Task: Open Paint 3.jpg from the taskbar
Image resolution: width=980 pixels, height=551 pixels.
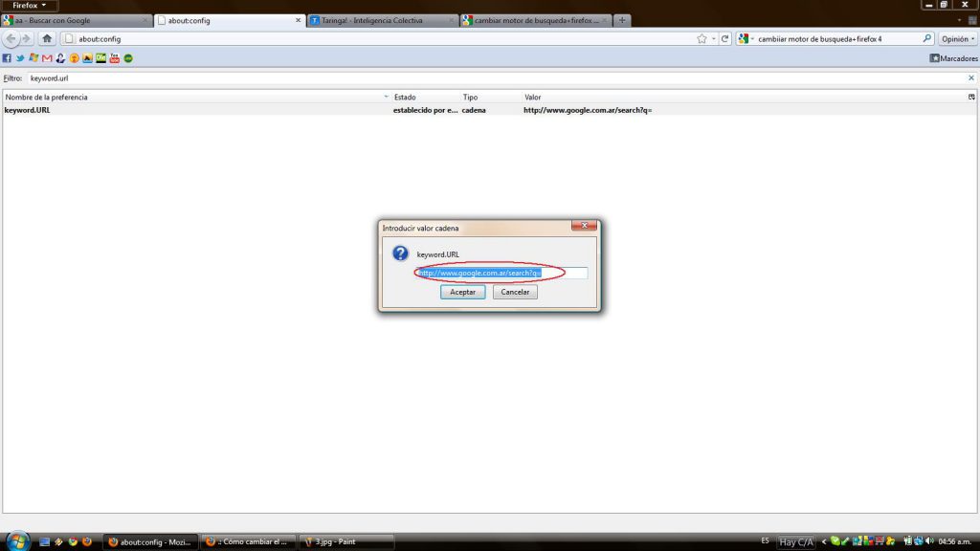Action: point(332,541)
